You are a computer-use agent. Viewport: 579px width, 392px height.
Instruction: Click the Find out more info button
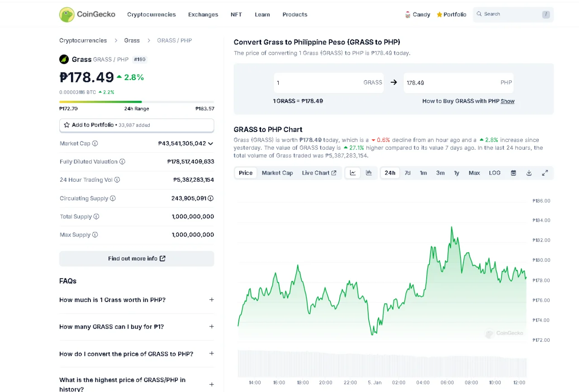[x=137, y=259]
